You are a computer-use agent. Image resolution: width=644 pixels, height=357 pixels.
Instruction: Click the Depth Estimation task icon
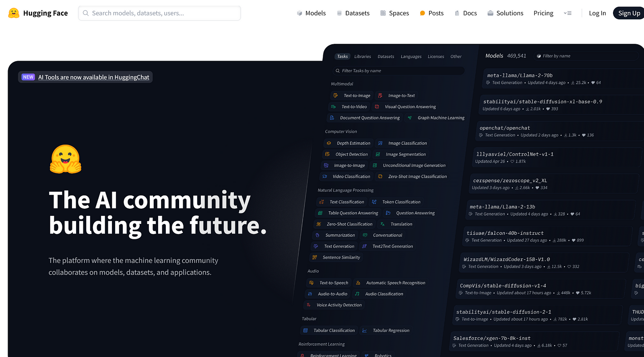click(x=329, y=144)
